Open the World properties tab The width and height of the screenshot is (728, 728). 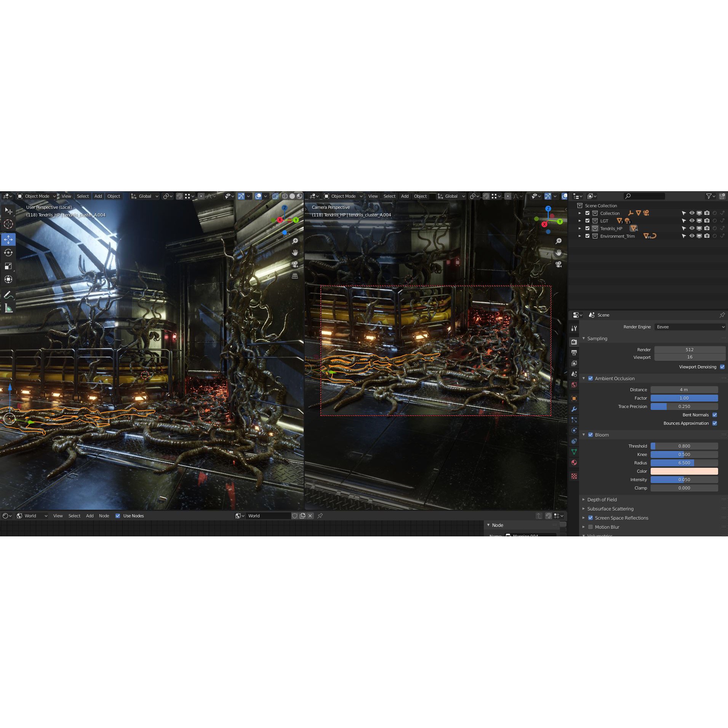pos(574,385)
